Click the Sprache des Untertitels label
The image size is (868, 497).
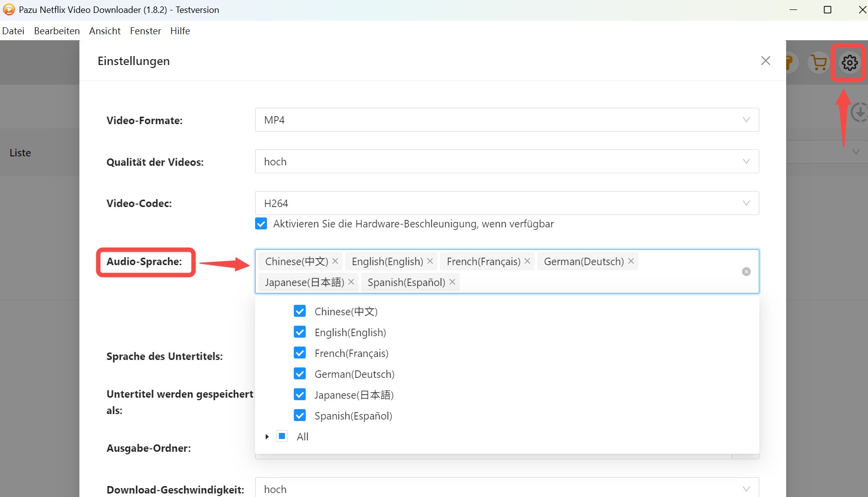[164, 356]
